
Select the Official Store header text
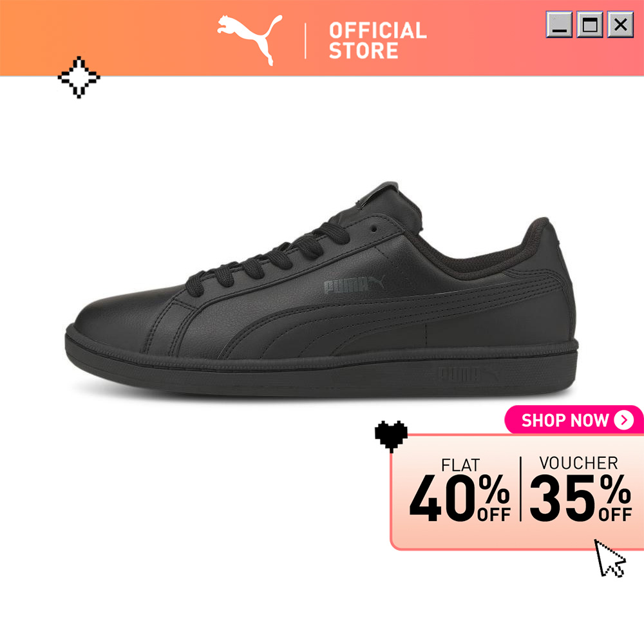click(x=377, y=40)
